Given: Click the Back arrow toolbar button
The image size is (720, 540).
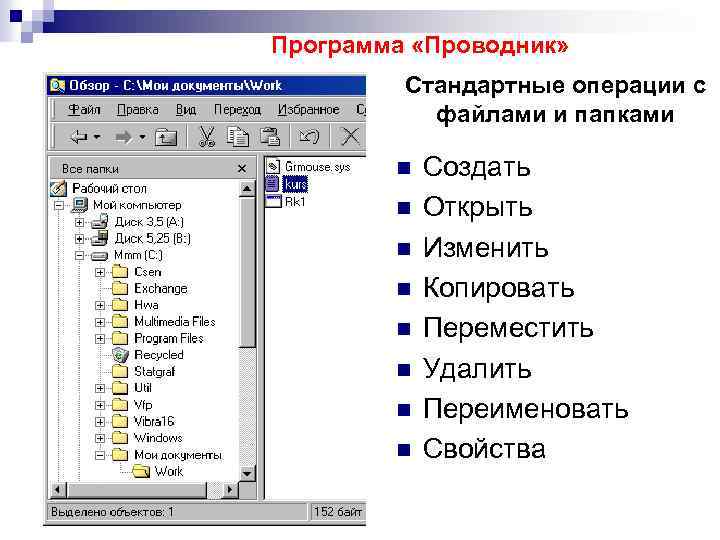Looking at the screenshot, I should click(x=79, y=136).
